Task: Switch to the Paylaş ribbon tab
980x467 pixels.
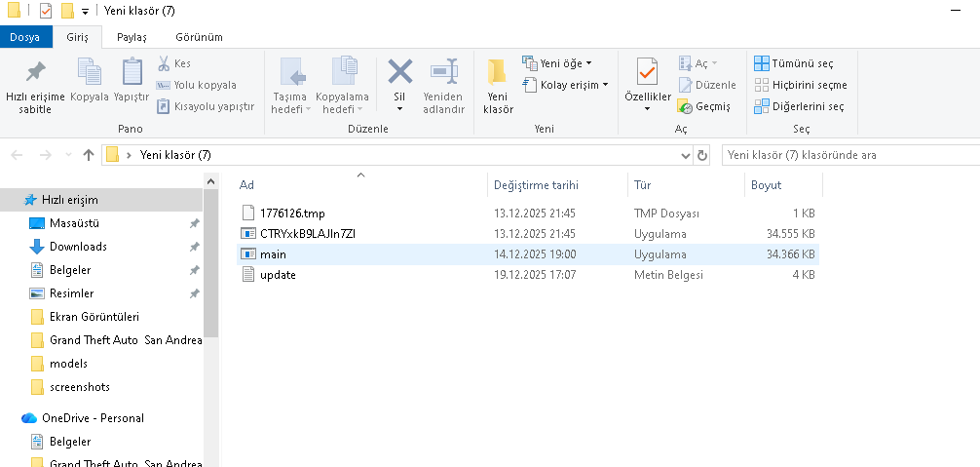Action: [132, 37]
